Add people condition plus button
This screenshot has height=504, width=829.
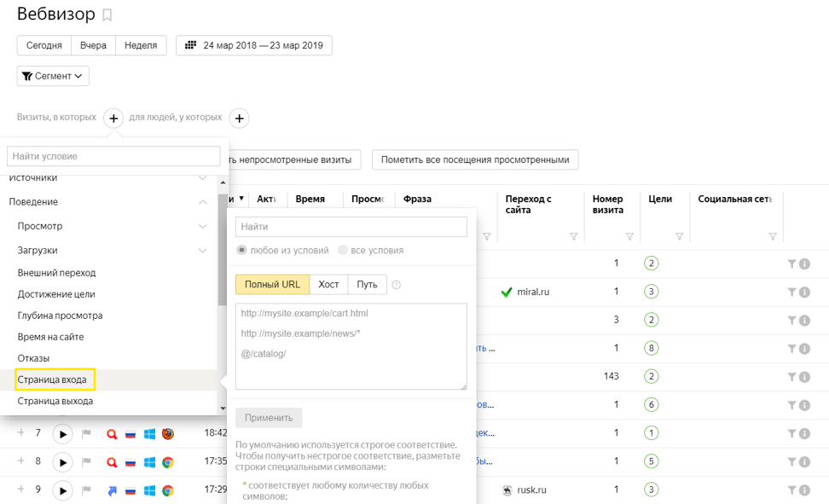point(239,119)
